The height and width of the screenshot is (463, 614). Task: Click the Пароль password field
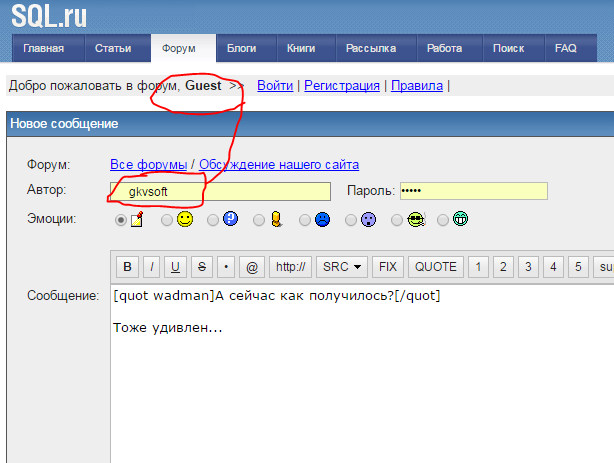click(473, 191)
